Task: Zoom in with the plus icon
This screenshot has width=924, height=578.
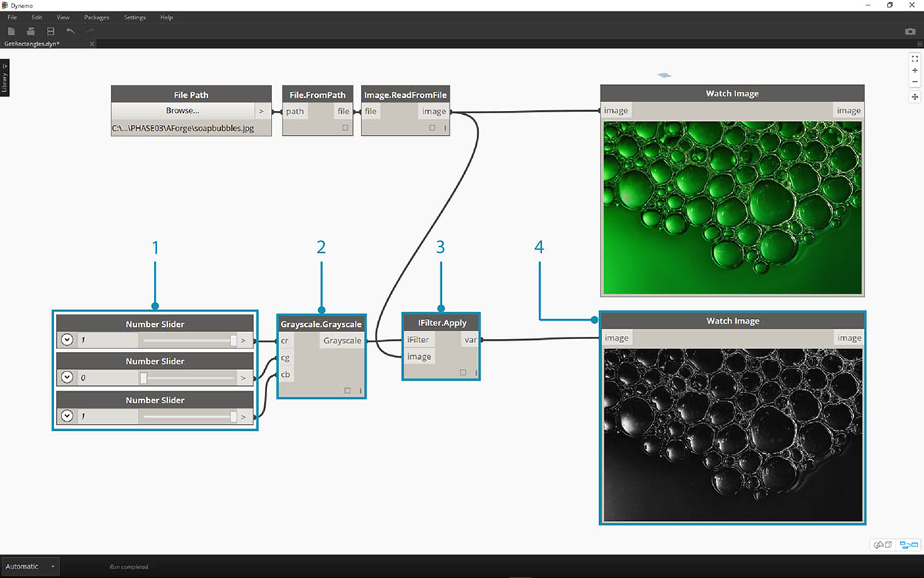Action: point(915,70)
